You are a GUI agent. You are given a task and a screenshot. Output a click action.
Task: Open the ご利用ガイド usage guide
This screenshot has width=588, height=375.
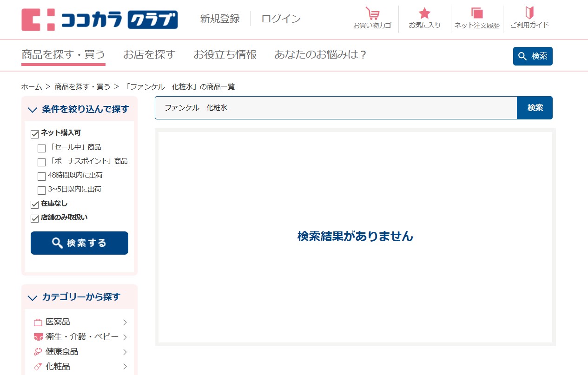click(x=530, y=19)
